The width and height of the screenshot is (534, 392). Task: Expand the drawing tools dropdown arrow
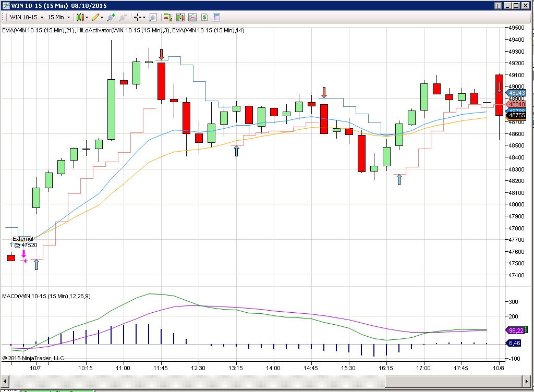[102, 18]
